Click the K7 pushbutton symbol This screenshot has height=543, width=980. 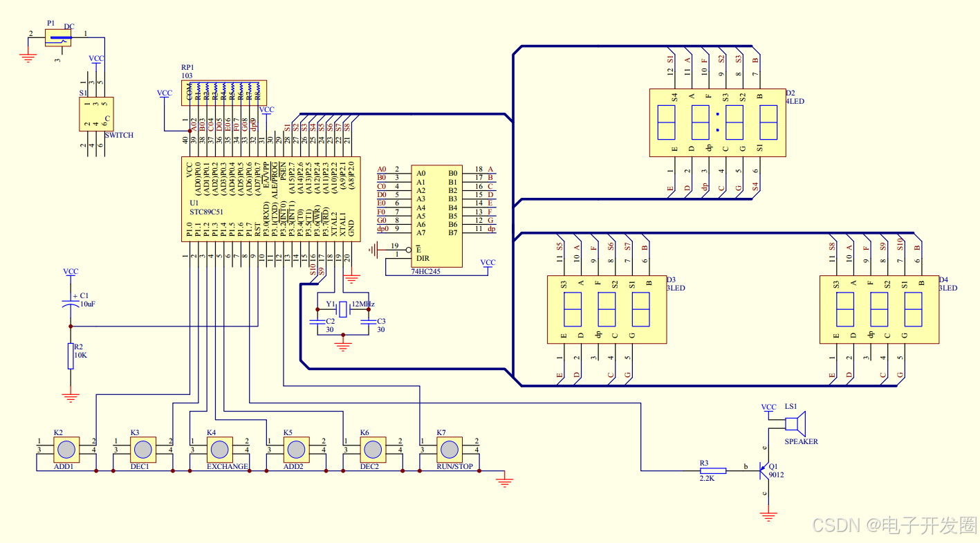[x=450, y=450]
